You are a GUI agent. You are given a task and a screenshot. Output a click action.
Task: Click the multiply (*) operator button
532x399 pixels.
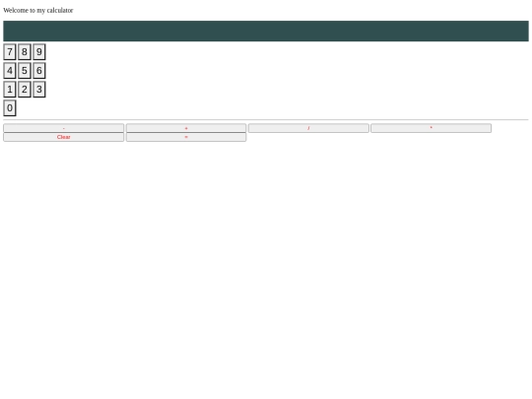pyautogui.click(x=432, y=128)
